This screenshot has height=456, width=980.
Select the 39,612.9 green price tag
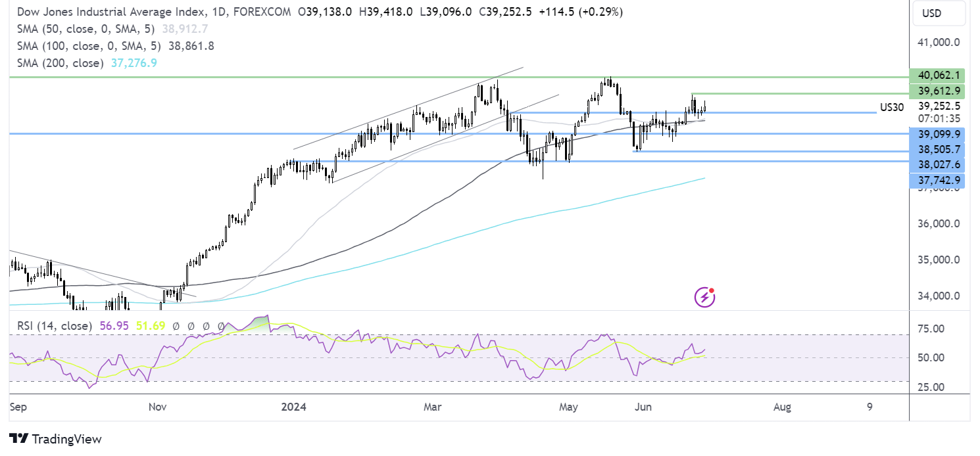[x=936, y=91]
